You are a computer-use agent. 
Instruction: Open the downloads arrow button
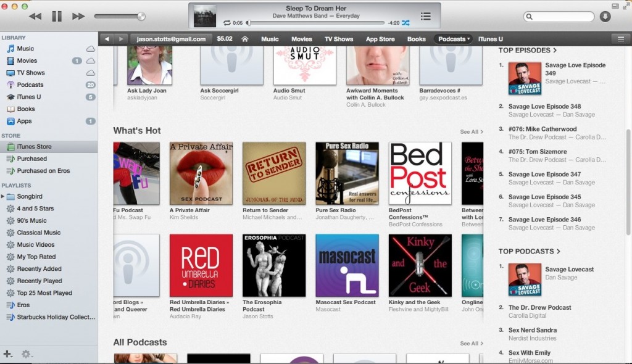[605, 17]
